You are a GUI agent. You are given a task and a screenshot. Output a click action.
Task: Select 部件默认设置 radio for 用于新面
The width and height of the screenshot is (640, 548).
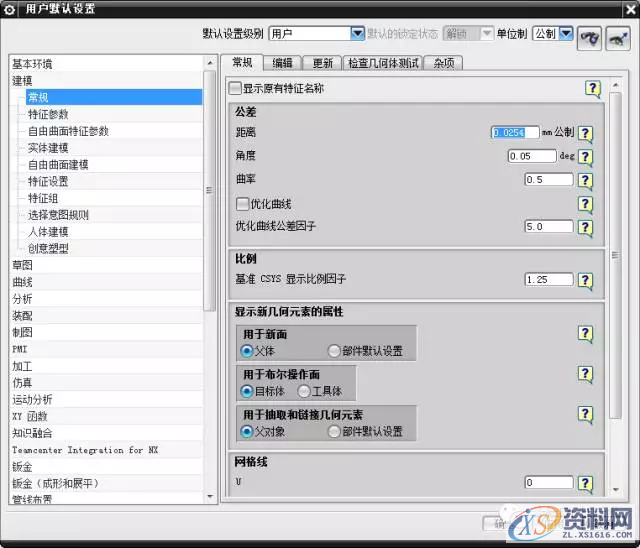coord(334,351)
